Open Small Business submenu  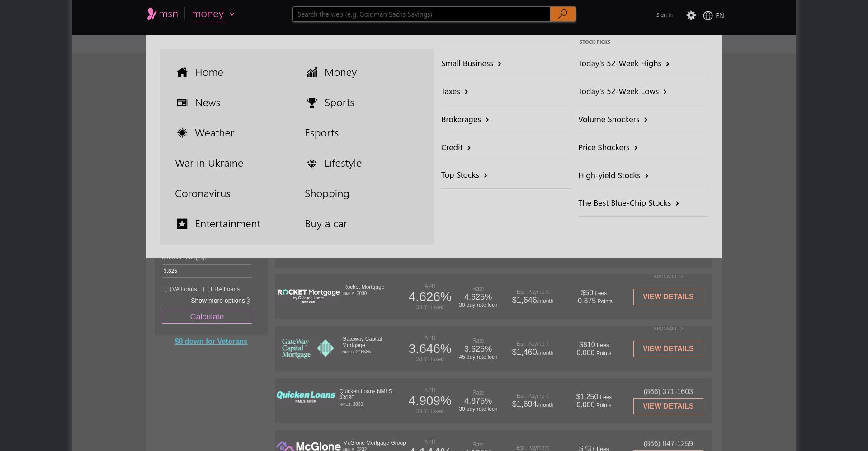472,63
